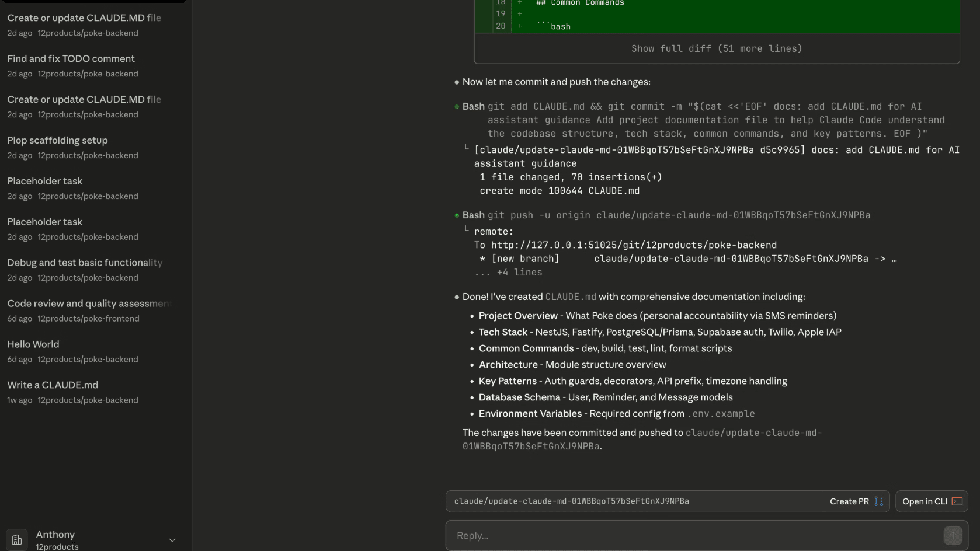980x551 pixels.
Task: Expand the Anthony account switcher chevron
Action: click(172, 540)
